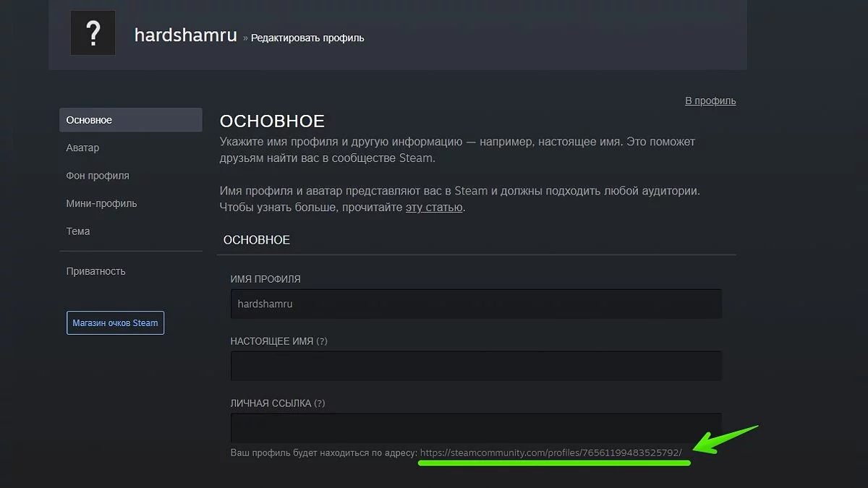Focus the Имя профиля input field
Image resolution: width=868 pixels, height=488 pixels.
(476, 304)
